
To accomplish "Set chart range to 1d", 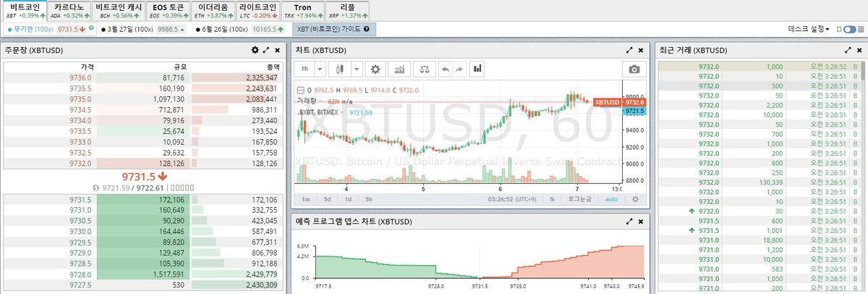I will [x=348, y=198].
